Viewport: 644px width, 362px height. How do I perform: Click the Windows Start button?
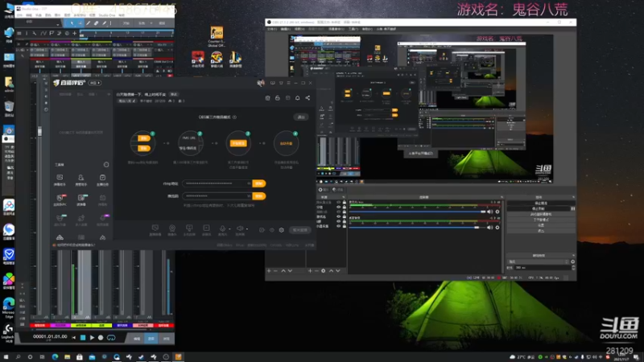[x=6, y=357]
